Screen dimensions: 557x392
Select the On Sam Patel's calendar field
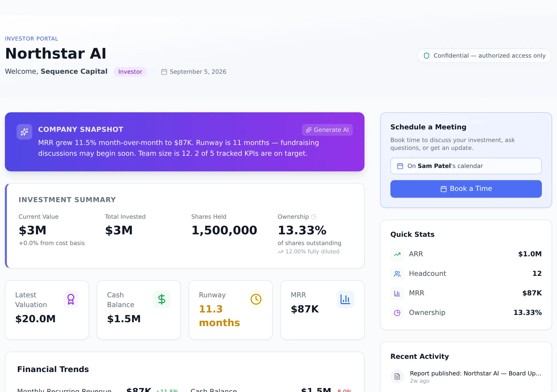click(466, 166)
